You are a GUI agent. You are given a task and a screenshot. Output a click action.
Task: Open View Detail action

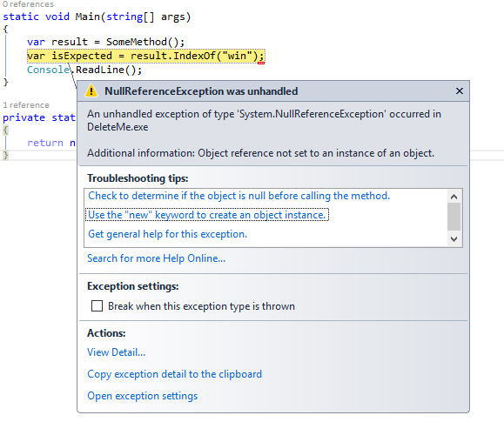coord(116,352)
